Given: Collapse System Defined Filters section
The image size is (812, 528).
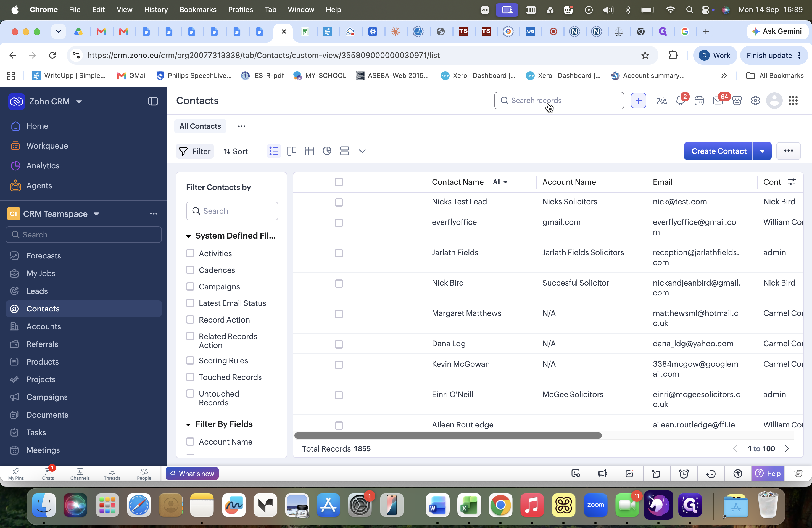Looking at the screenshot, I should [x=188, y=236].
